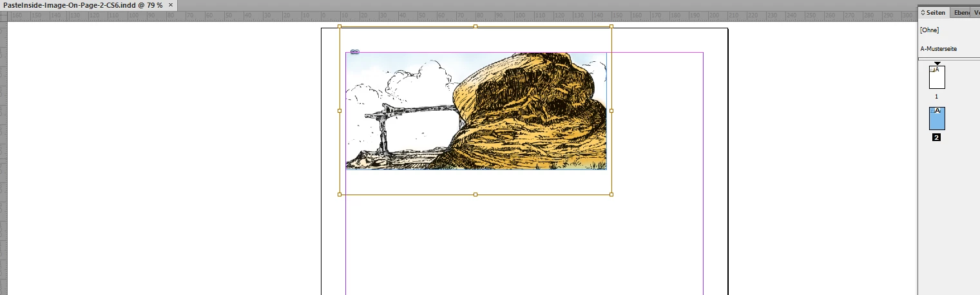The image size is (980, 295).
Task: Click the ruler origin corner box
Action: point(3,15)
